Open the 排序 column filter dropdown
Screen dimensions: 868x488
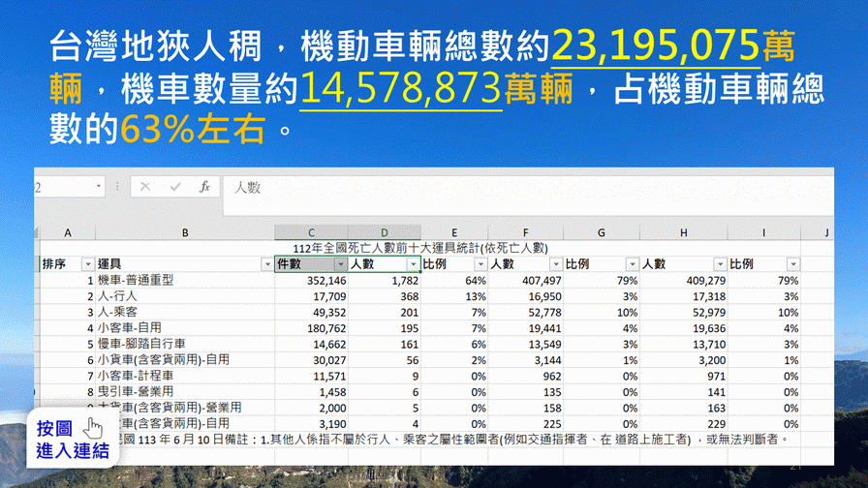pyautogui.click(x=85, y=264)
